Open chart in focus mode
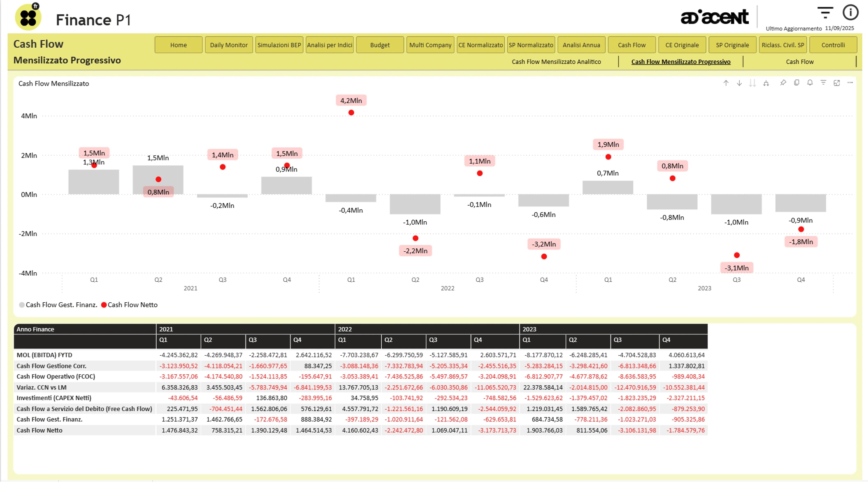The image size is (868, 482). click(837, 83)
